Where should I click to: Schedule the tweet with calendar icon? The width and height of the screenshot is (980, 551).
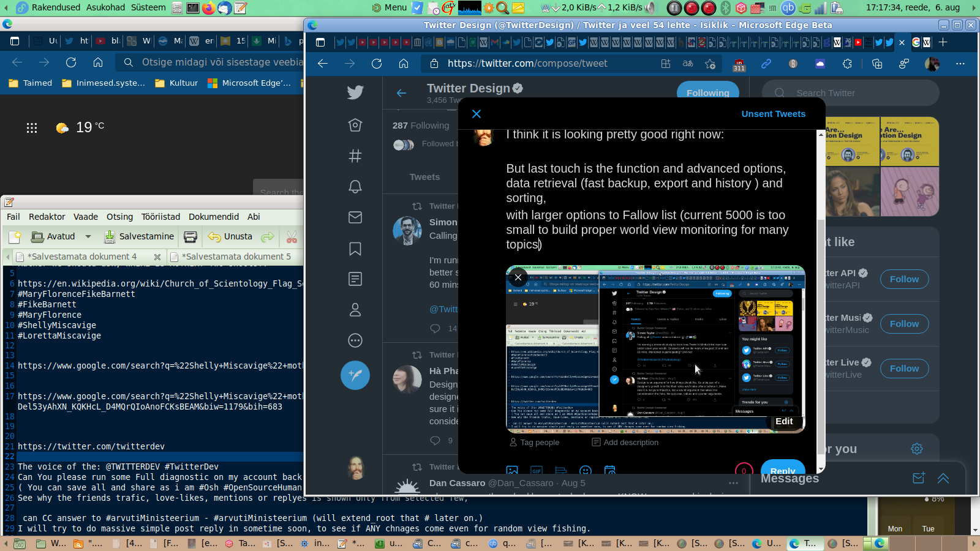pyautogui.click(x=610, y=470)
